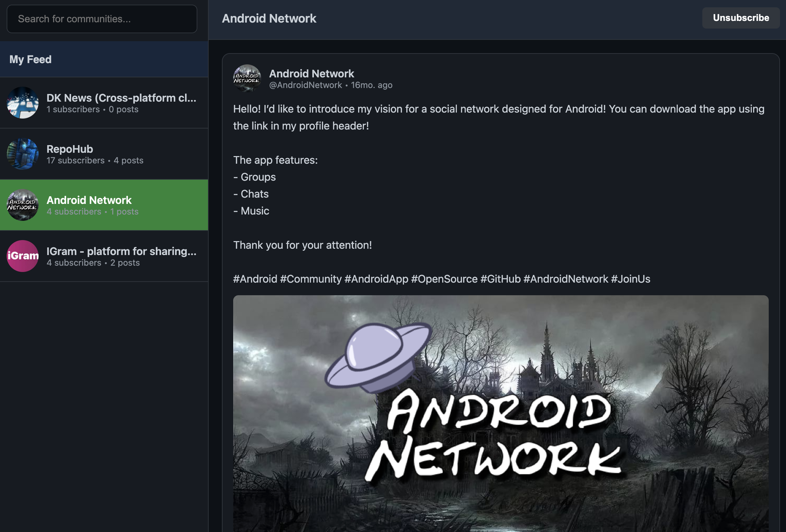Select IGram platform for sharing community

coord(121,251)
